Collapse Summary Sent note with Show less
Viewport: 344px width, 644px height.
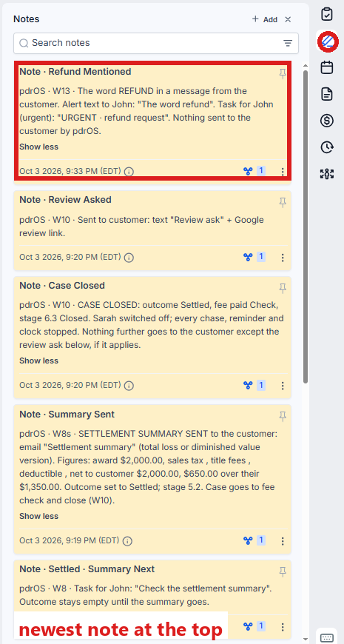(39, 516)
